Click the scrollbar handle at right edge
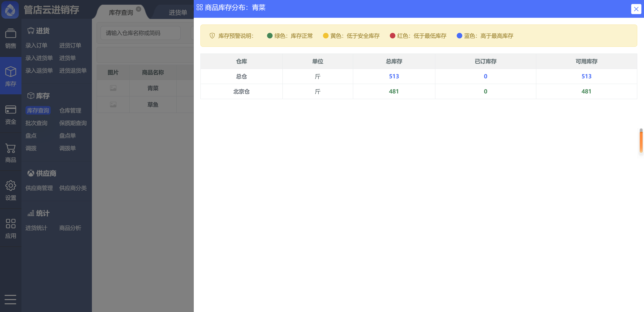 [641, 141]
